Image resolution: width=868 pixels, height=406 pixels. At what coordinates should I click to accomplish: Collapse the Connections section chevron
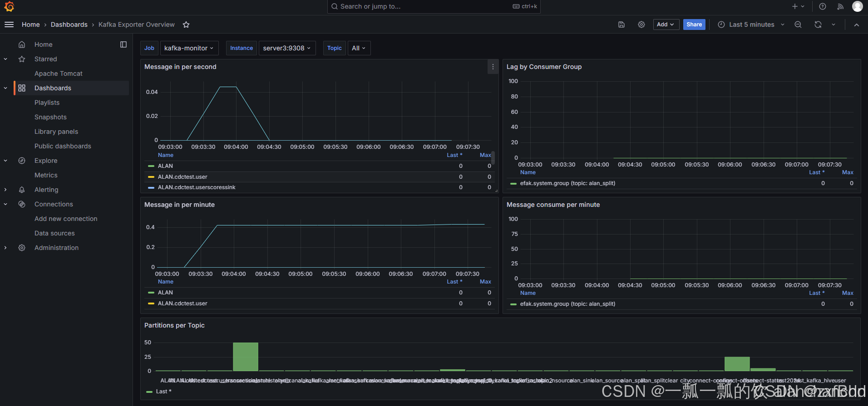pyautogui.click(x=5, y=204)
